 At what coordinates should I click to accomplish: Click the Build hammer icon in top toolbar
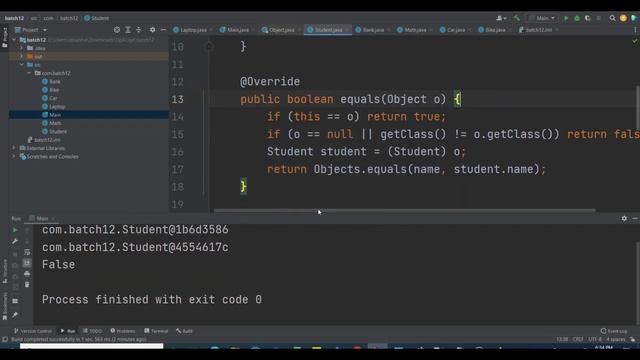tap(517, 18)
